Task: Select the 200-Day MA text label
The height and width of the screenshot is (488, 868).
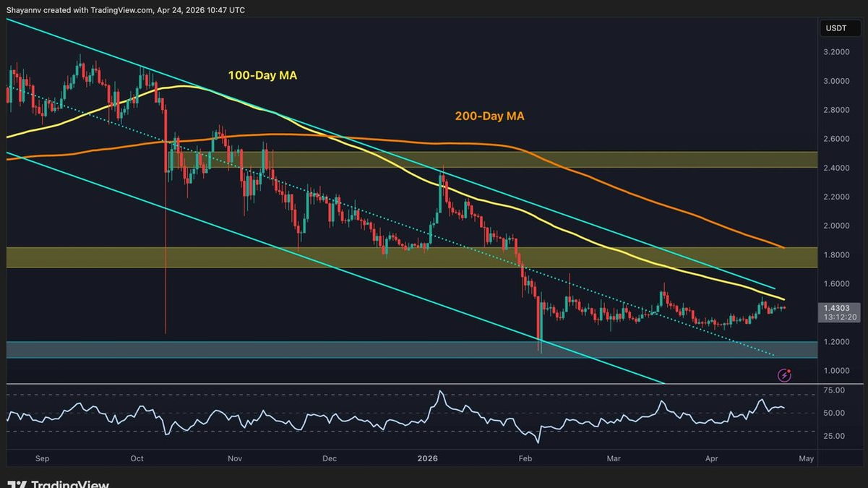Action: pos(489,116)
